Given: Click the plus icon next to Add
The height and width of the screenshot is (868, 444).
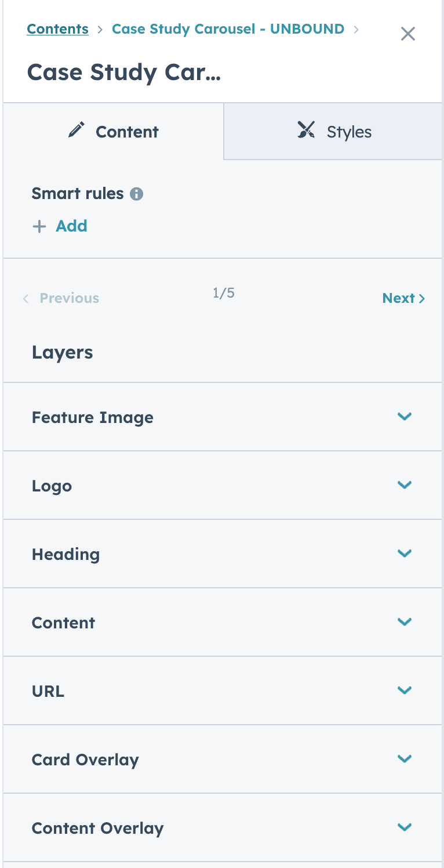Looking at the screenshot, I should click(x=38, y=226).
